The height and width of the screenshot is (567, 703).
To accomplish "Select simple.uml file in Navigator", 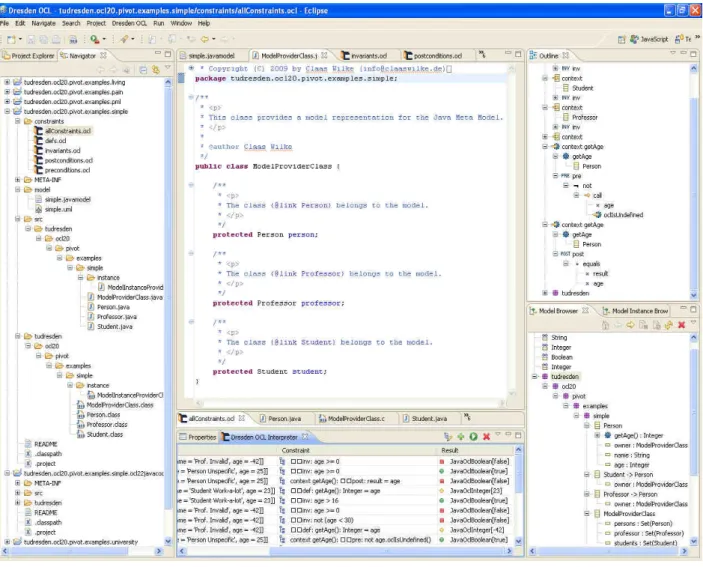I will [58, 209].
